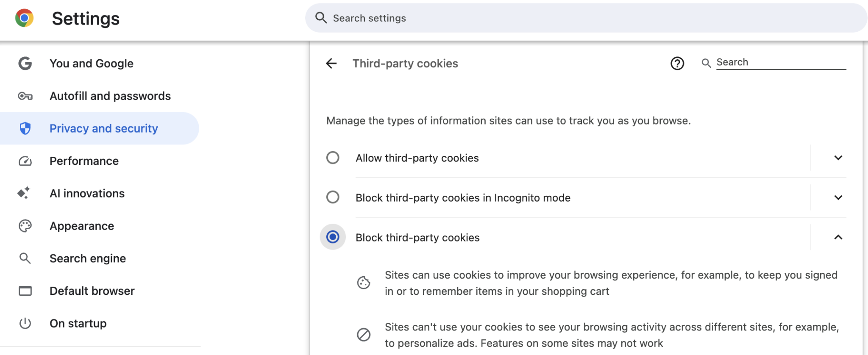Click the Autofill and passwords key icon
The height and width of the screenshot is (355, 868).
[25, 96]
